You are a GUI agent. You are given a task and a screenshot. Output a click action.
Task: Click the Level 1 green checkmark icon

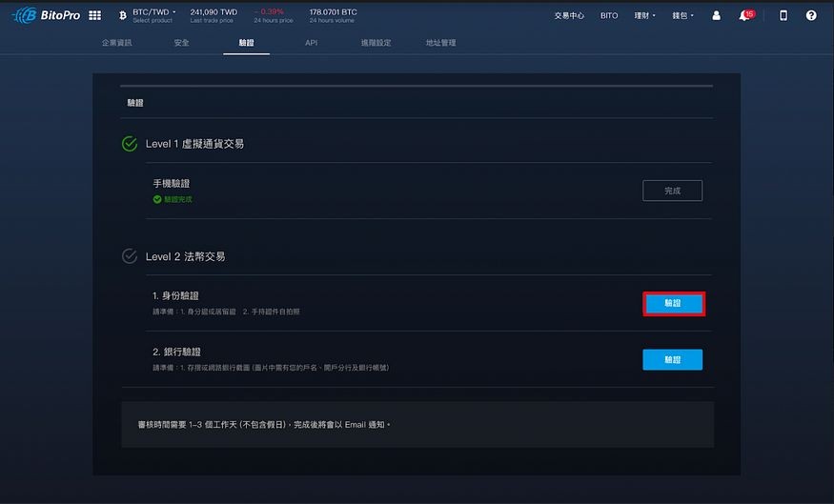tap(130, 144)
